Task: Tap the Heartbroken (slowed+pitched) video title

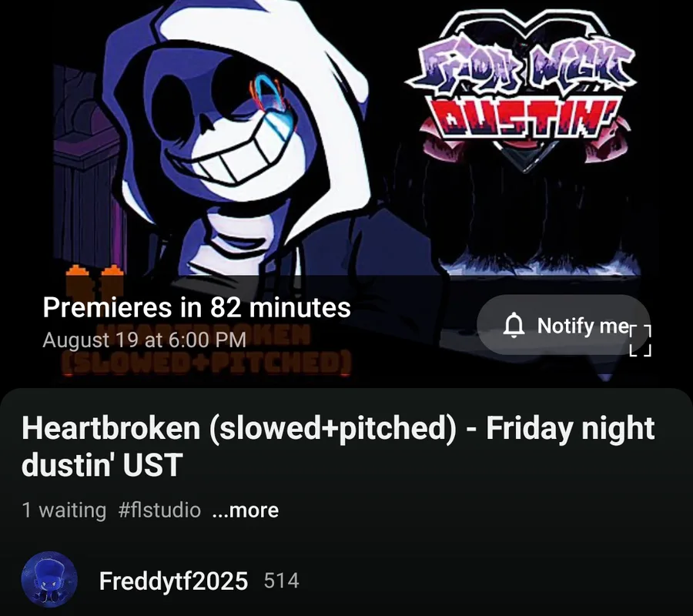Action: coord(338,447)
